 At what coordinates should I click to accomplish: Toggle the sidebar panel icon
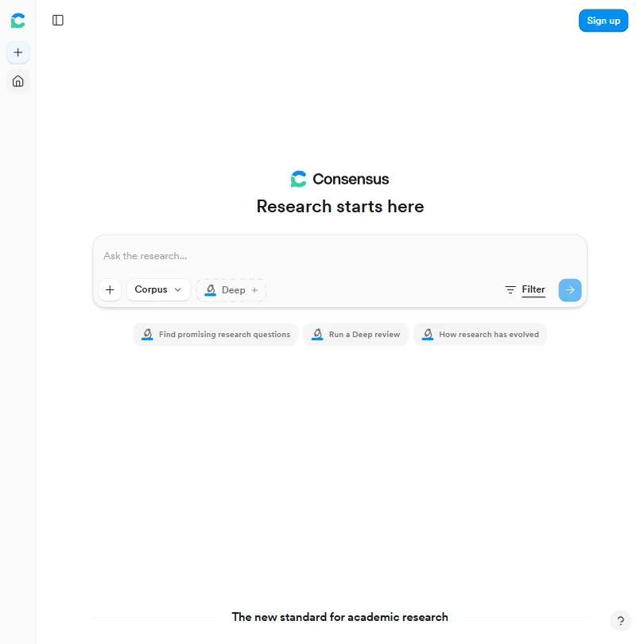click(x=58, y=20)
